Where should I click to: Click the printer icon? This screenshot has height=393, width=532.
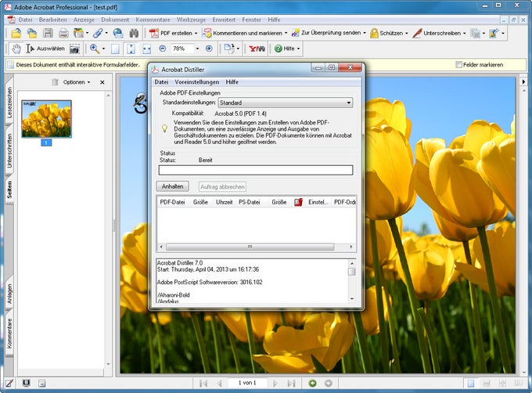click(x=63, y=33)
